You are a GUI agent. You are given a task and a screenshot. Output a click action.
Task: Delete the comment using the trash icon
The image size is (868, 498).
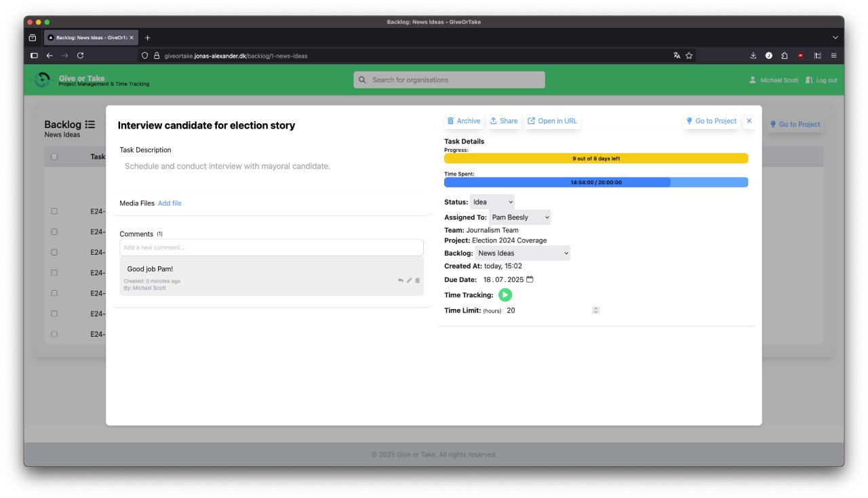[x=418, y=281]
